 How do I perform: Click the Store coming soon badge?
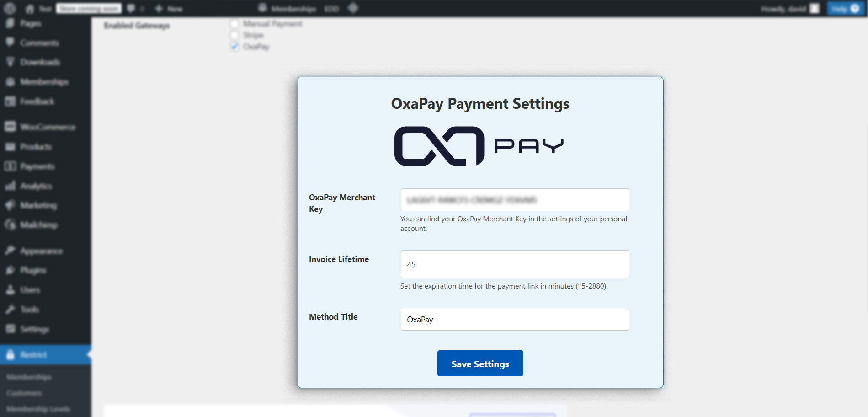tap(89, 9)
